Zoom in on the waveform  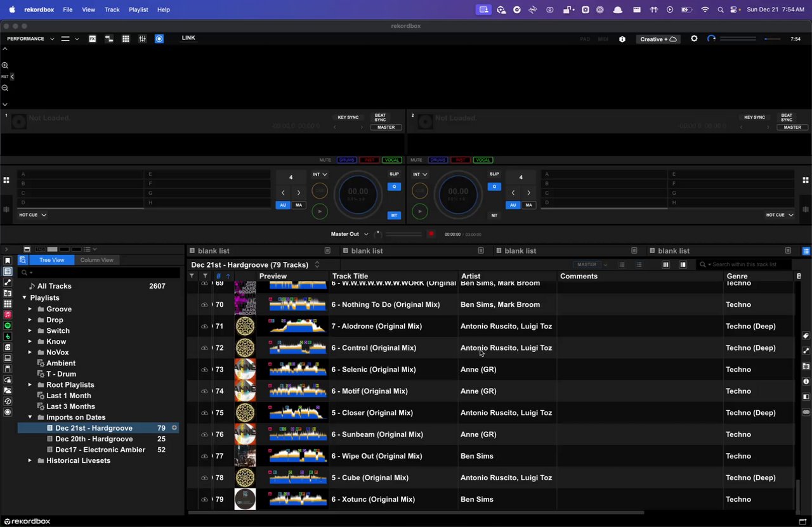click(x=5, y=65)
